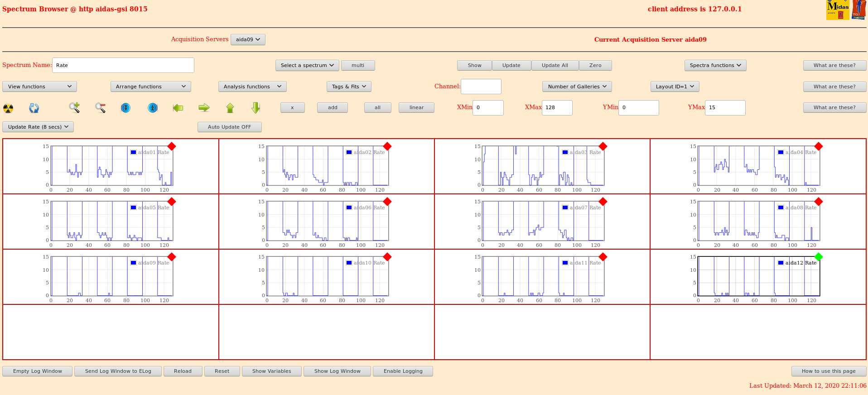Viewport: 868px width, 395px height.
Task: Open the View functions menu
Action: tap(39, 87)
